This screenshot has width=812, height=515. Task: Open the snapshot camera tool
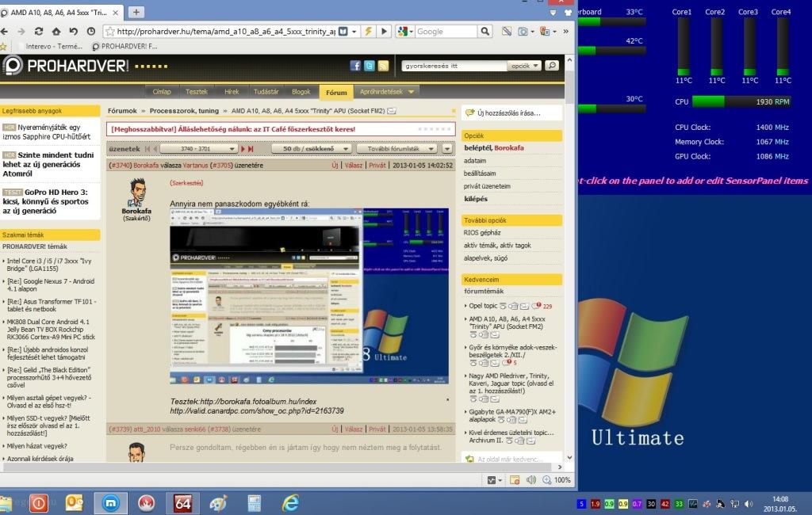pyautogui.click(x=525, y=32)
